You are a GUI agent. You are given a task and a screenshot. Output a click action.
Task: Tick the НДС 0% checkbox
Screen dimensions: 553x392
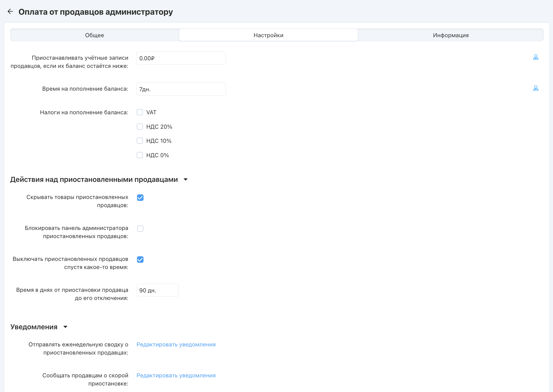pyautogui.click(x=140, y=155)
